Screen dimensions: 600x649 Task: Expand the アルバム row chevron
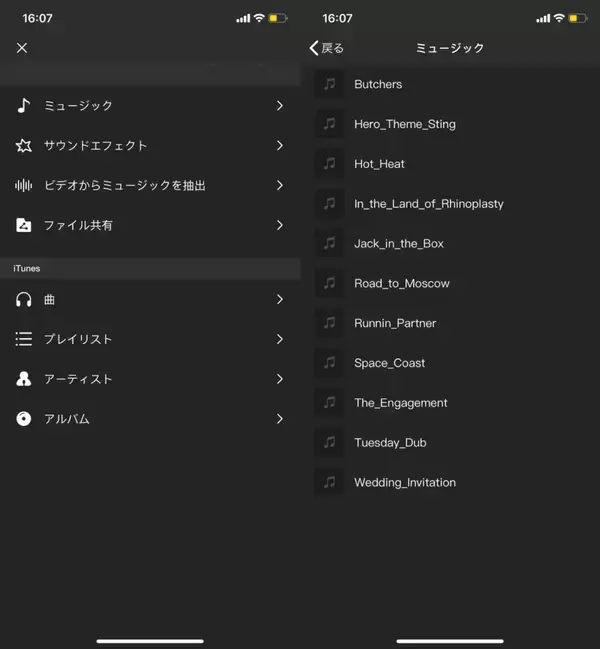click(280, 419)
